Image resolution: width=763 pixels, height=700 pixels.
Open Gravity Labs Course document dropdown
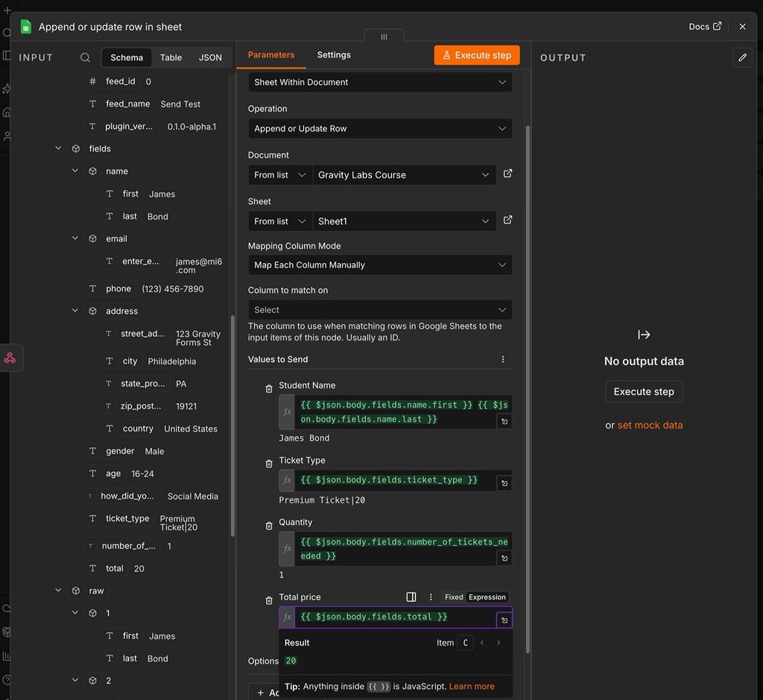tap(403, 174)
